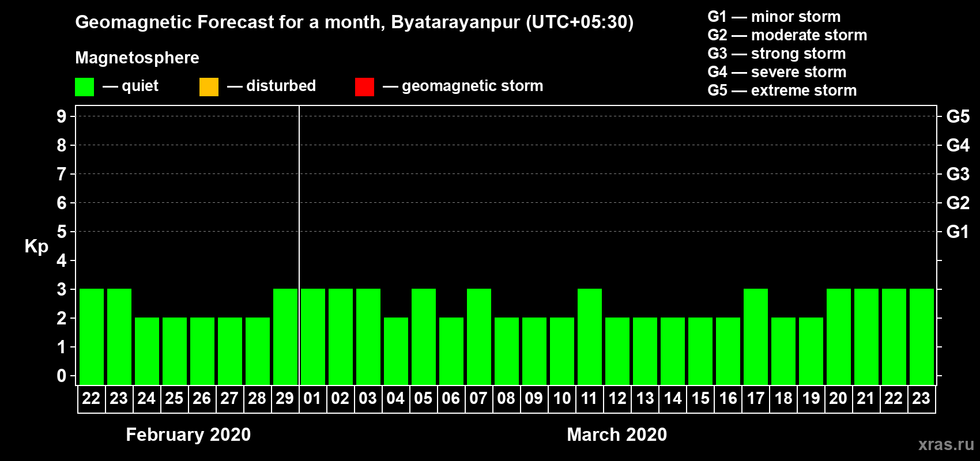Image resolution: width=980 pixels, height=461 pixels.
Task: Select the March 04 bar
Action: tap(396, 351)
